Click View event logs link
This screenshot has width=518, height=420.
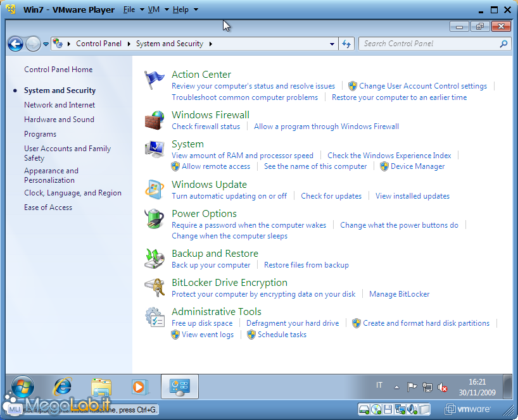208,335
